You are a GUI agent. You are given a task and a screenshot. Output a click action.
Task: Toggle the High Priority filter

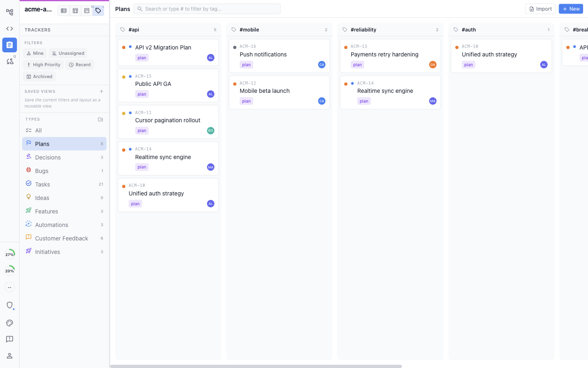pyautogui.click(x=43, y=65)
